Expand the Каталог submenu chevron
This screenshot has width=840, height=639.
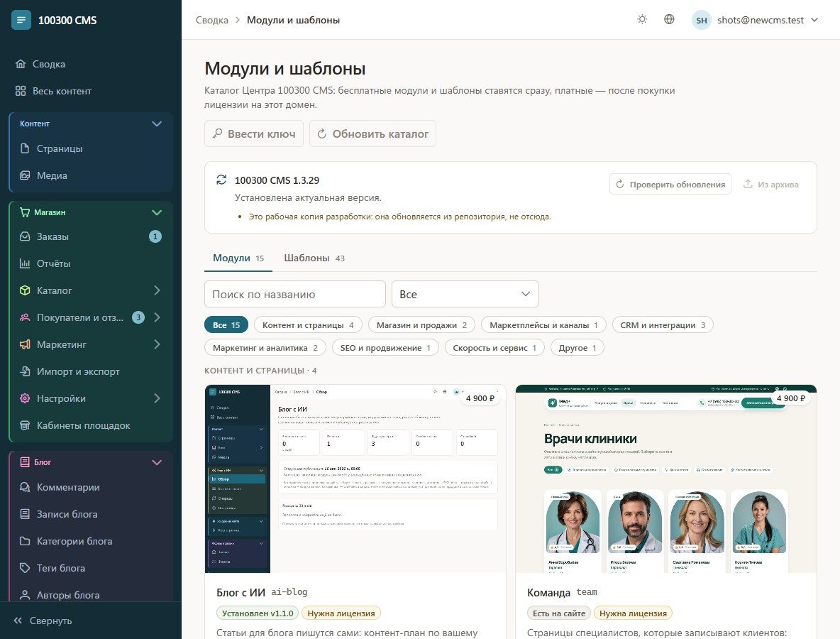point(157,290)
